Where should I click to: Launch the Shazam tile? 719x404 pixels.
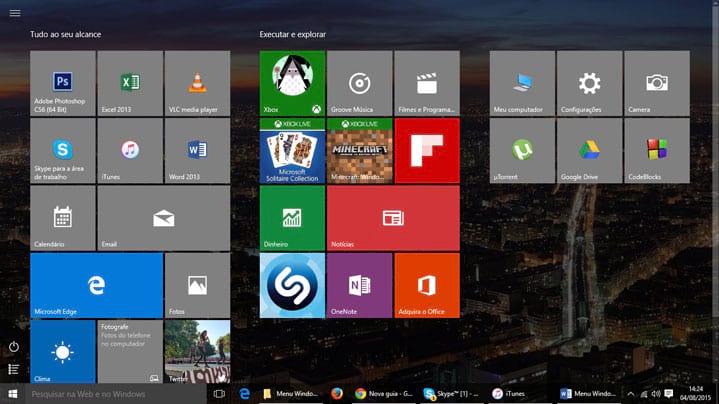pyautogui.click(x=293, y=285)
